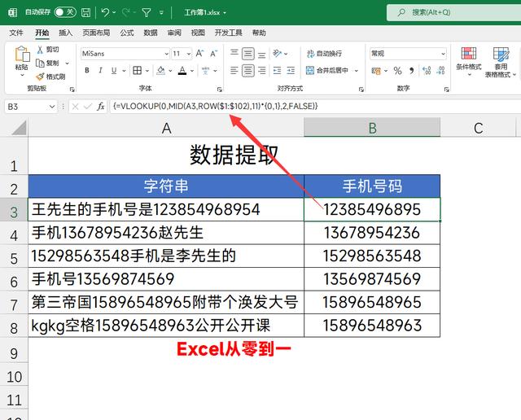Toggle italic formatting

point(100,71)
